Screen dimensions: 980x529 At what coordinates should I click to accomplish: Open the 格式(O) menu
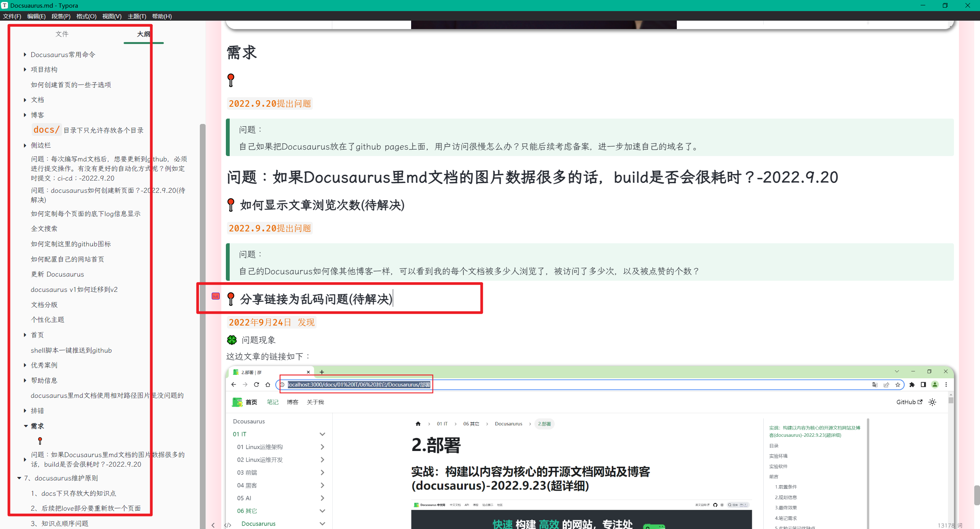87,16
